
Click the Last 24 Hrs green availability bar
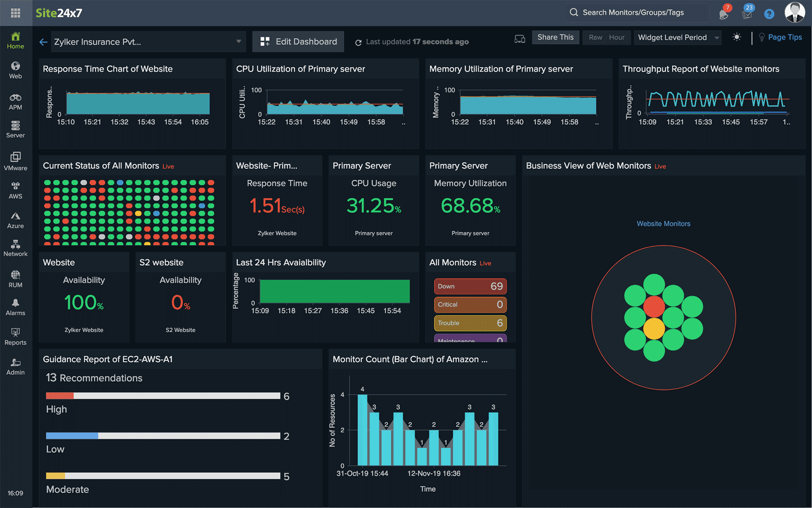(x=335, y=291)
